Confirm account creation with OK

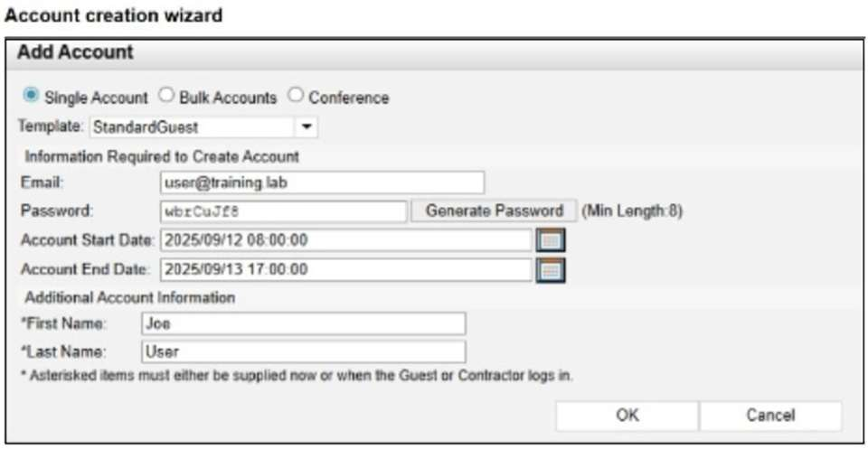[627, 416]
